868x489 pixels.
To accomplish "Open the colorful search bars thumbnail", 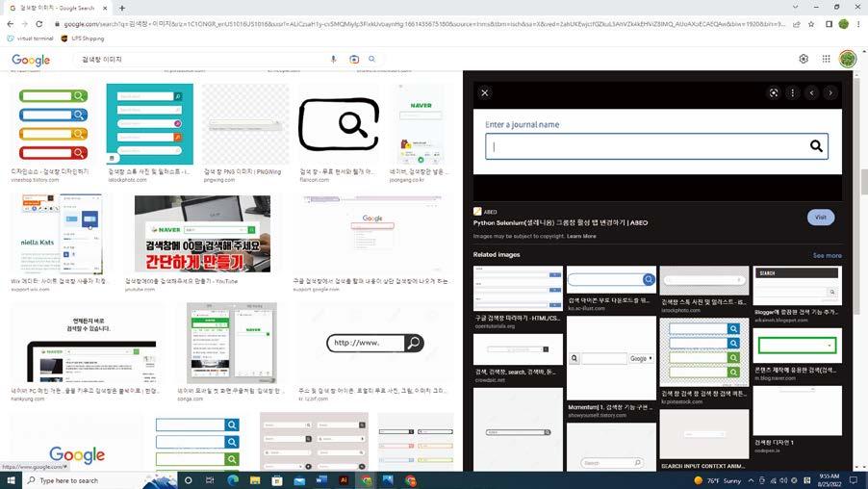I will [54, 124].
